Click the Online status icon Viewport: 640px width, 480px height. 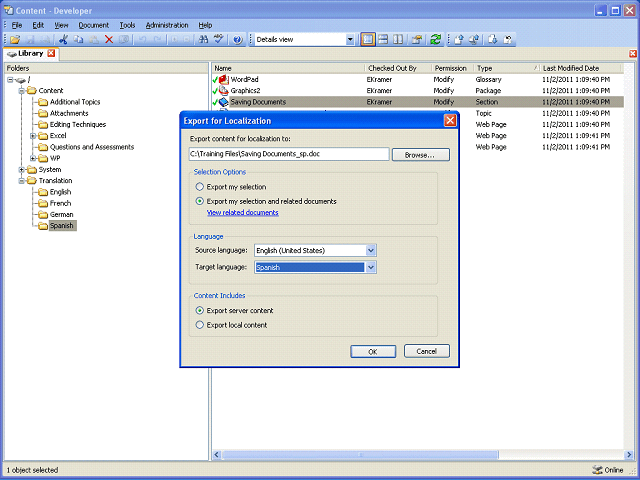[x=598, y=470]
